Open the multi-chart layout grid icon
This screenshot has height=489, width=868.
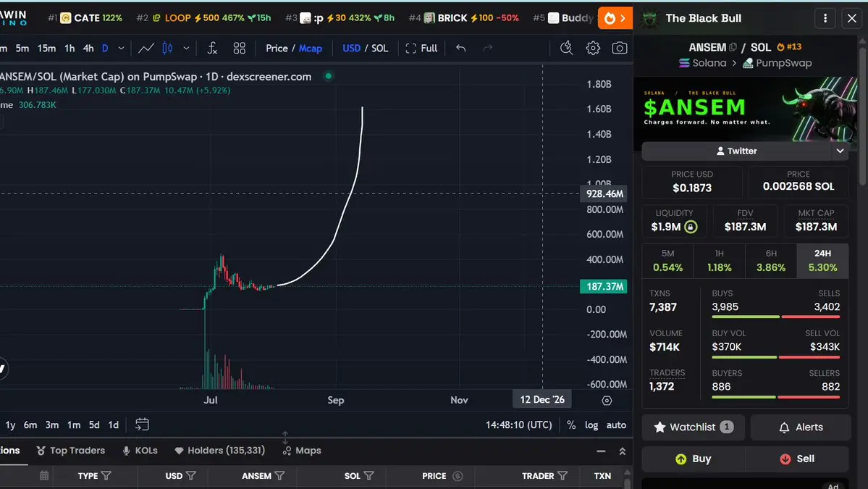239,49
